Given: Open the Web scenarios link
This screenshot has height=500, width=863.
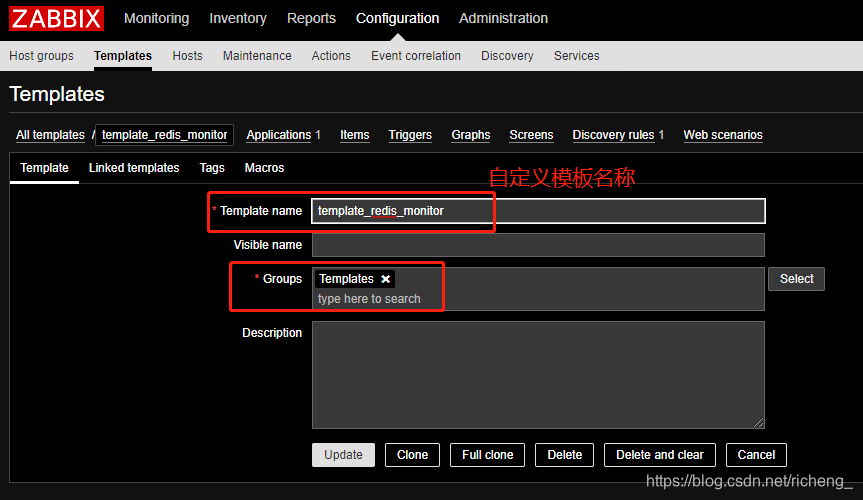Looking at the screenshot, I should click(x=723, y=135).
